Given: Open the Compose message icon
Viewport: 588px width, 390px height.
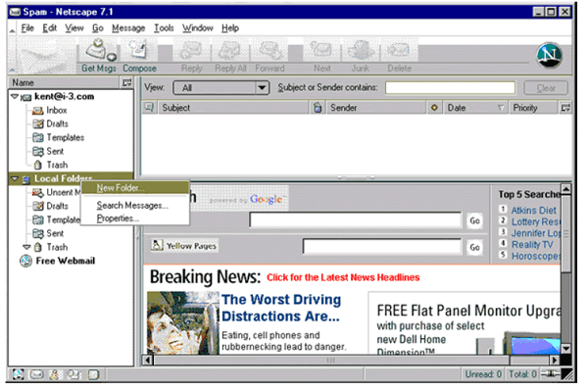Looking at the screenshot, I should pyautogui.click(x=138, y=50).
